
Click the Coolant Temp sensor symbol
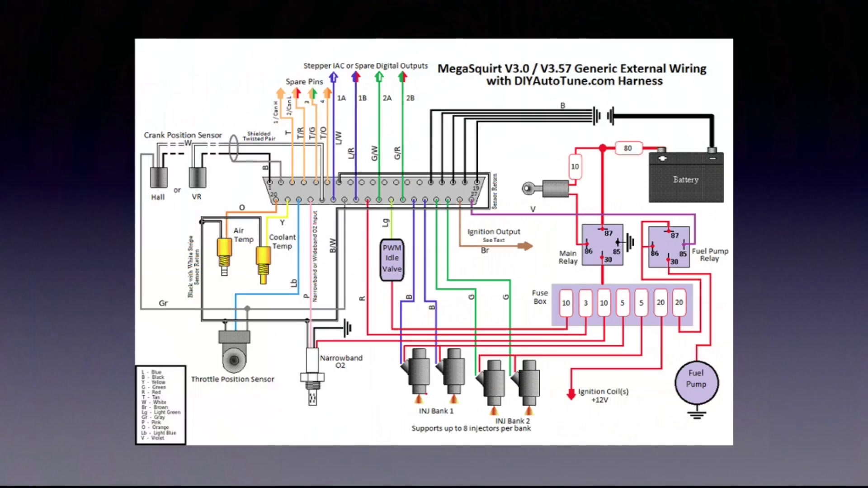click(x=263, y=265)
